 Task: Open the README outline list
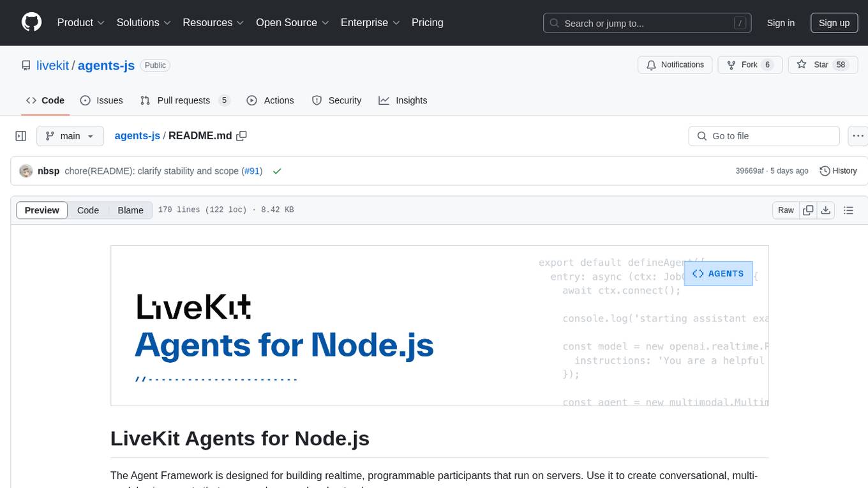pyautogui.click(x=848, y=210)
